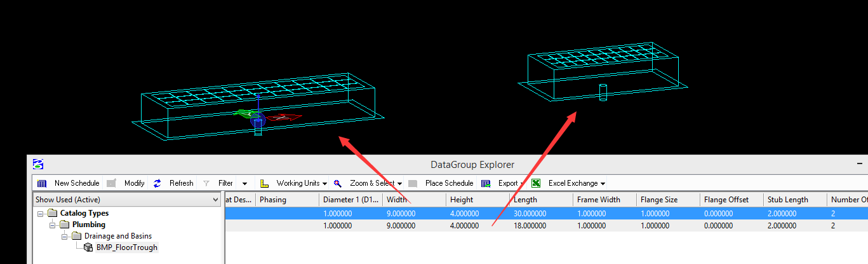Open the Zoom & Select dropdown arrow

click(x=400, y=183)
